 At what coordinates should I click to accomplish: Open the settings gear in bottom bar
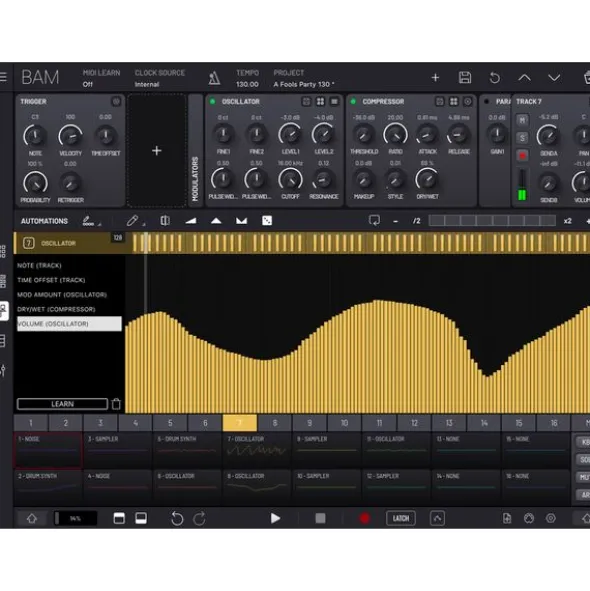[x=551, y=518]
